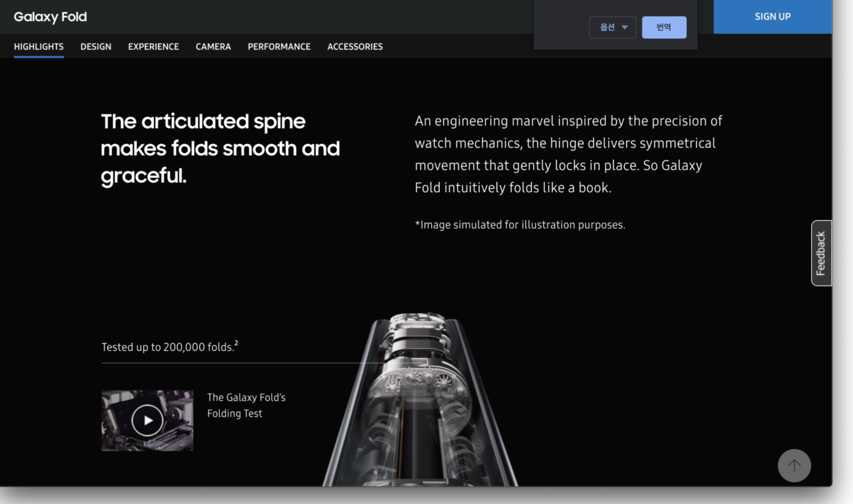
Task: Click the '*Image simulated for illustration purposes.' note
Action: pos(520,225)
